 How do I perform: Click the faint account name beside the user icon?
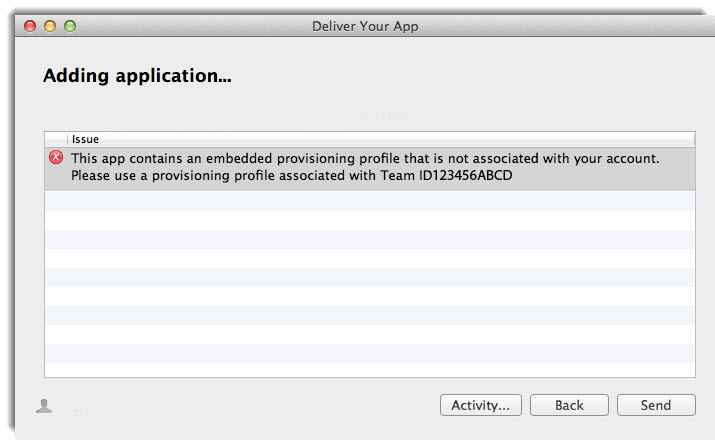(80, 410)
